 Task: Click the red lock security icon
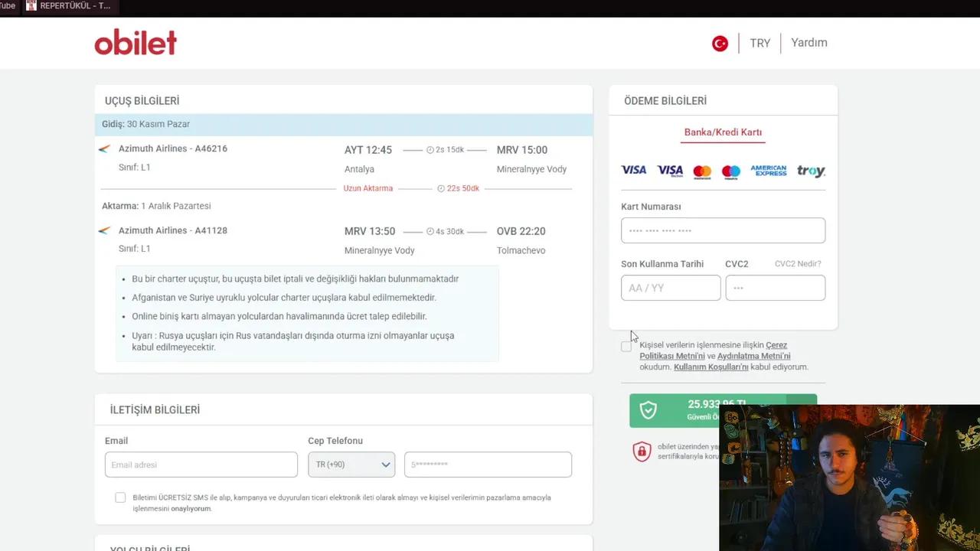click(642, 452)
